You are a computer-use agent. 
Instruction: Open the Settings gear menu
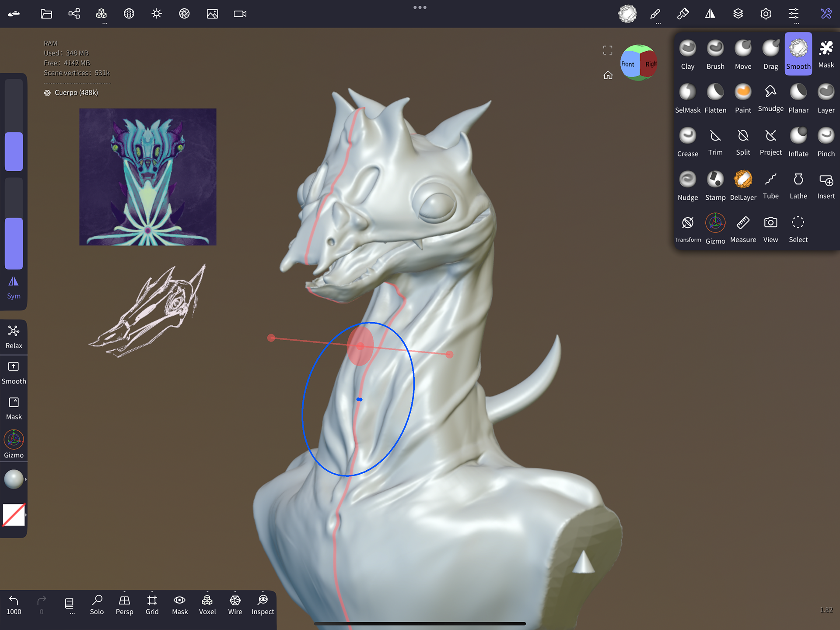[x=766, y=14]
